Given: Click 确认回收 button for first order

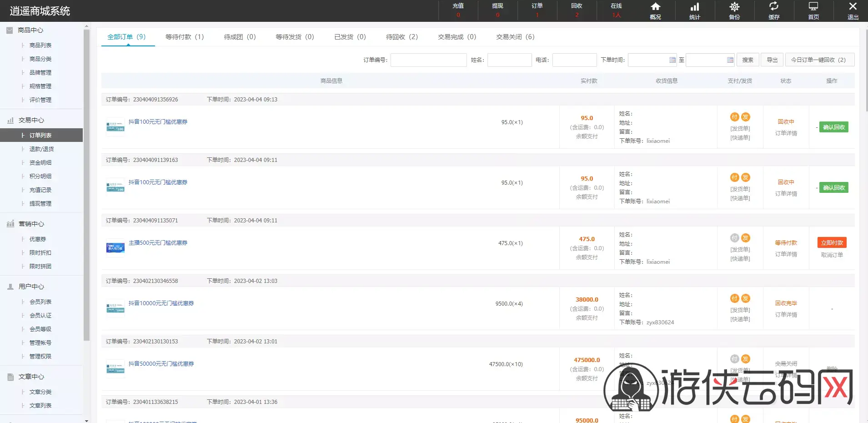Looking at the screenshot, I should (x=834, y=127).
